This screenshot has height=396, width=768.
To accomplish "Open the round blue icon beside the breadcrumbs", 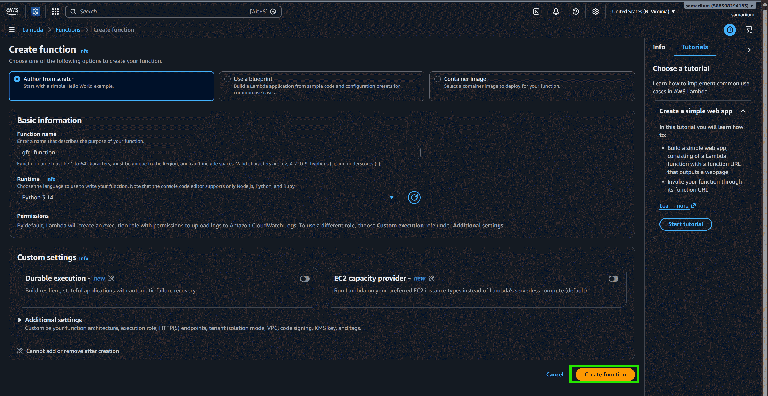I will [730, 30].
